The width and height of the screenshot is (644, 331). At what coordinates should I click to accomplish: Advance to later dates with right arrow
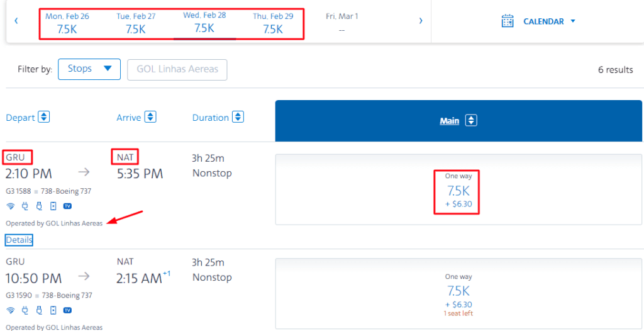[420, 21]
